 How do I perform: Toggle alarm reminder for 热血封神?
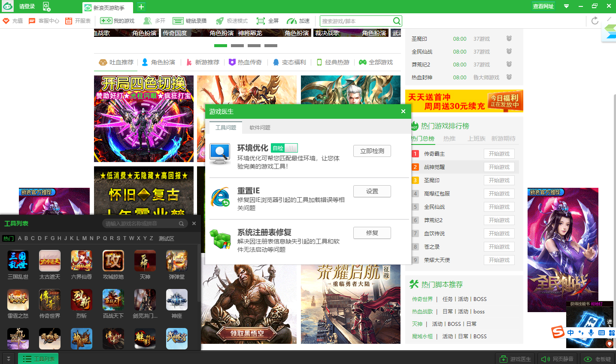tap(509, 77)
